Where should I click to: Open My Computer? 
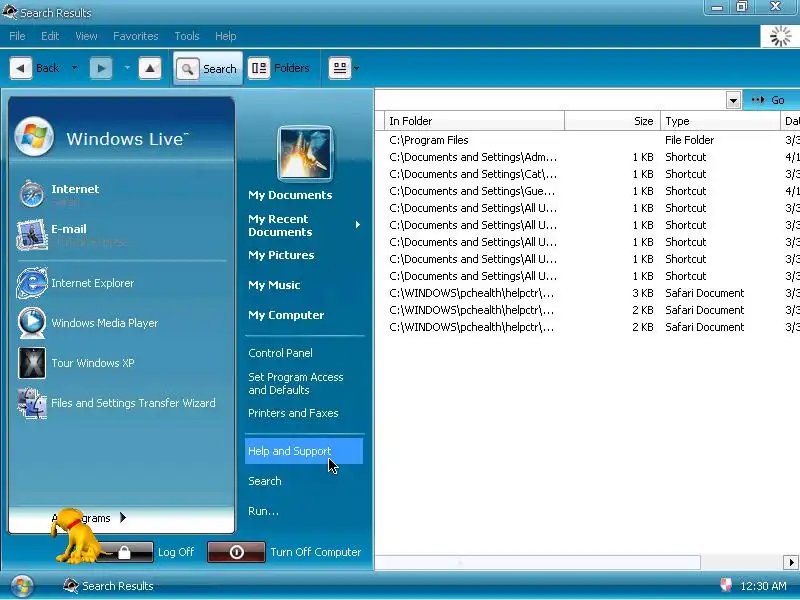286,315
